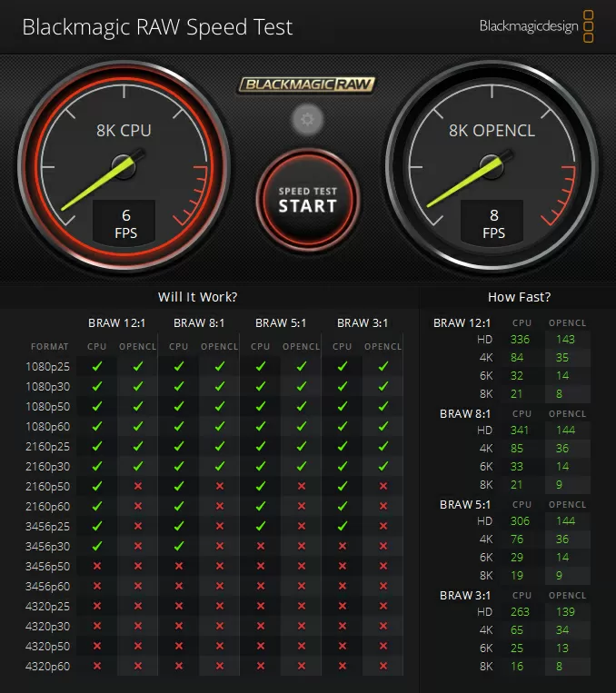
Task: Click the 4320p25 format row label
Action: point(48,606)
